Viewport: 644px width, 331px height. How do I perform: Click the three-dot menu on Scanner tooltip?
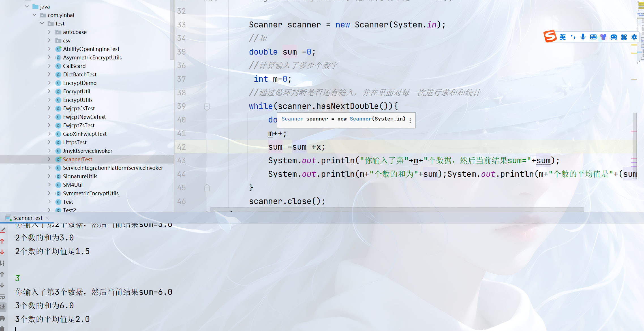[x=410, y=121]
